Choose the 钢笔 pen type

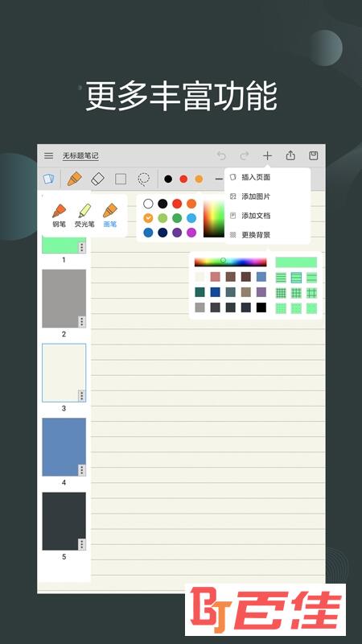(59, 216)
